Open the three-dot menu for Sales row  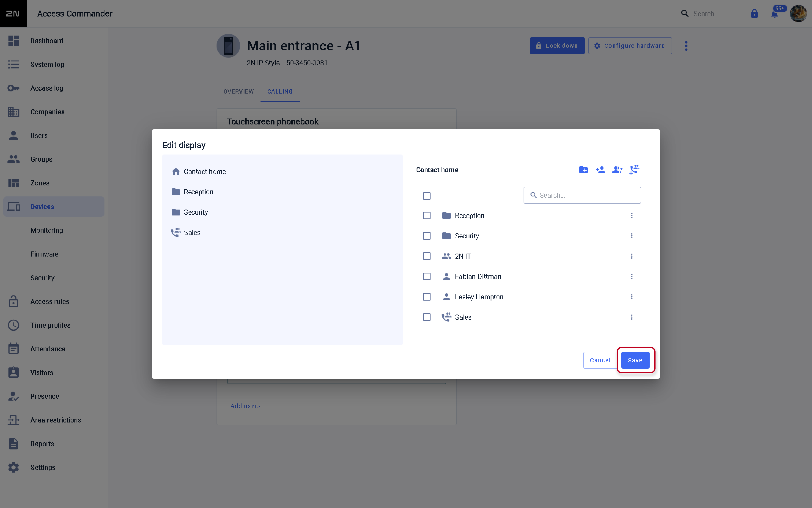coord(631,317)
